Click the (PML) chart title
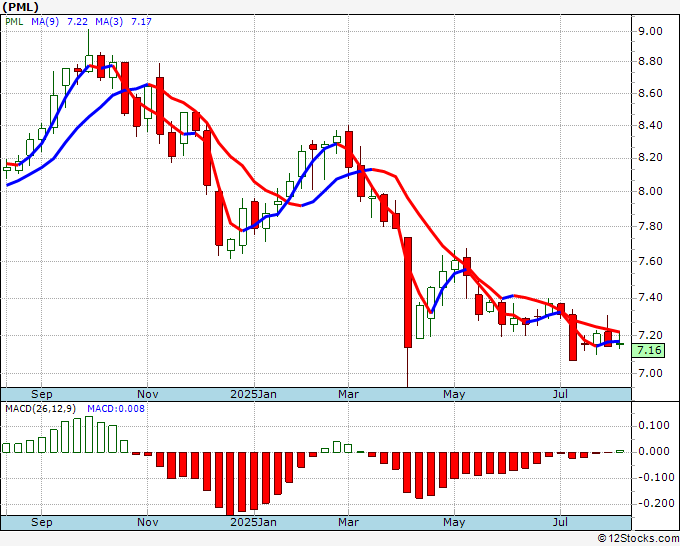This screenshot has width=680, height=546. (20, 7)
